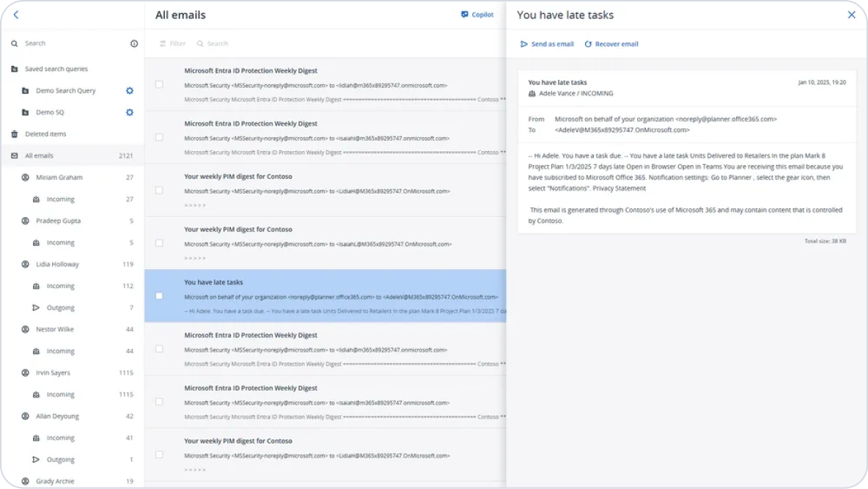868x489 pixels.
Task: Click the "Recover email" button
Action: pos(611,43)
